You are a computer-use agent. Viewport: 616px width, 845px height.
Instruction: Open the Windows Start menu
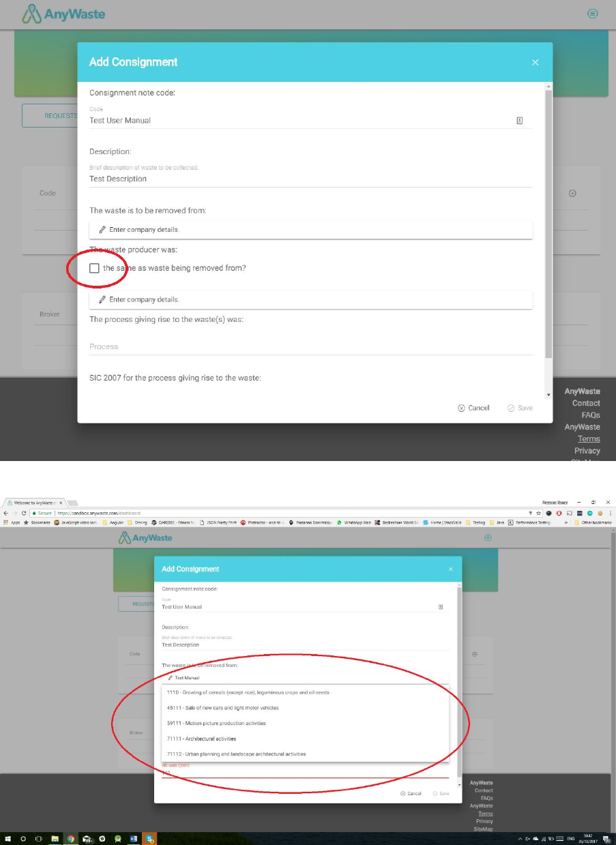click(8, 839)
